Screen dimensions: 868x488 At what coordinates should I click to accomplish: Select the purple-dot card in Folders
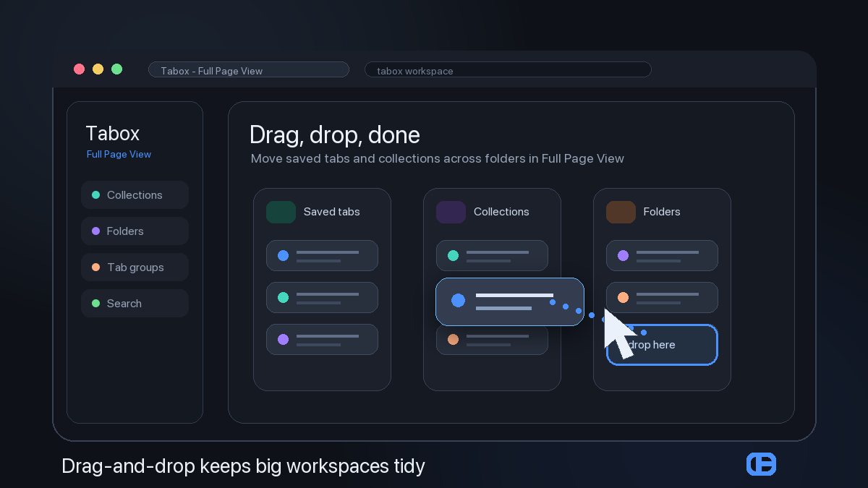[x=662, y=255]
